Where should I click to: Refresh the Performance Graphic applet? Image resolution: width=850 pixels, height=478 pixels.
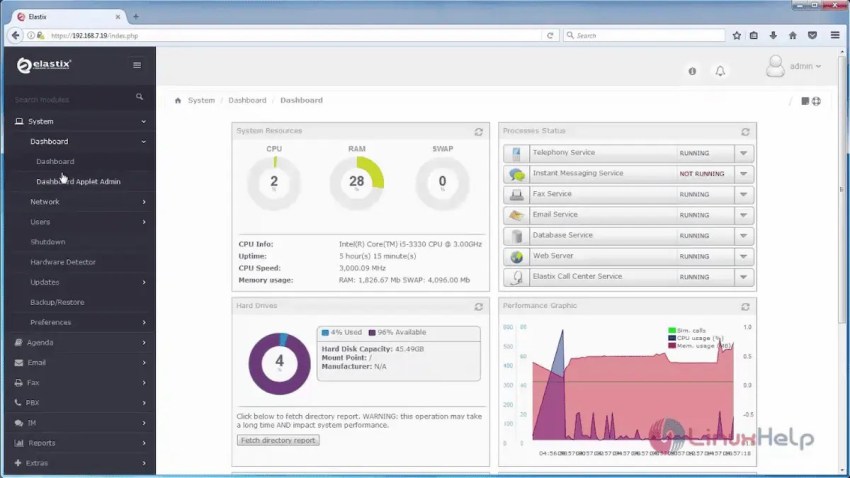[745, 307]
